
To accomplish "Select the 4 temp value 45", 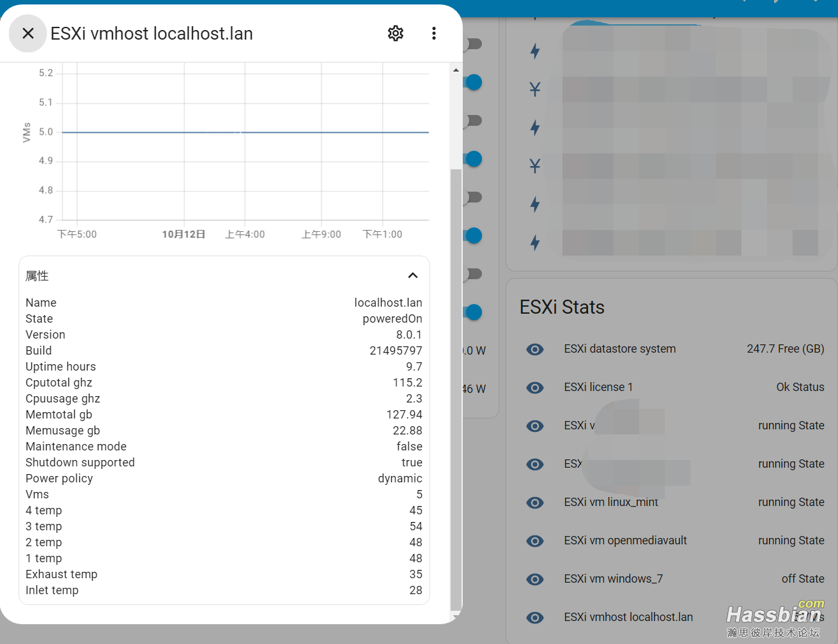I will tap(415, 510).
